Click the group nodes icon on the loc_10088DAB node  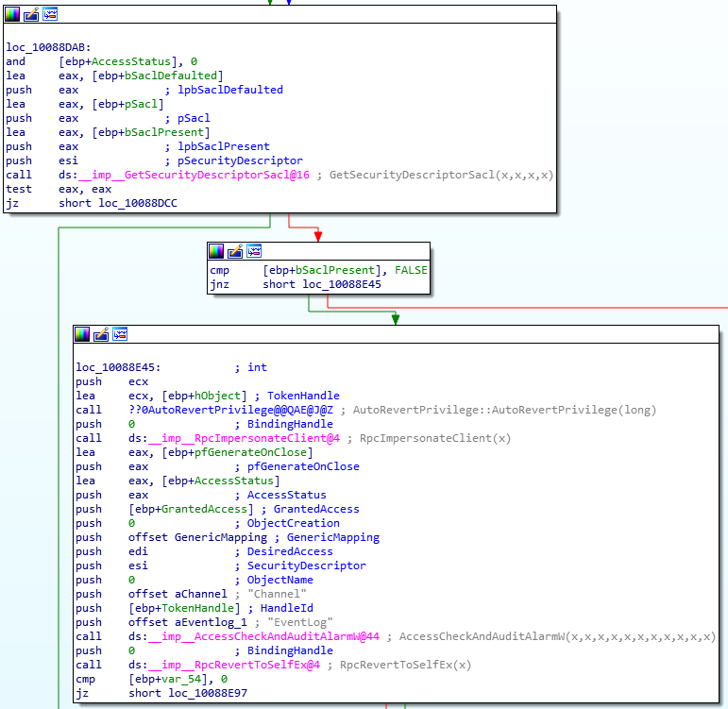(x=50, y=14)
